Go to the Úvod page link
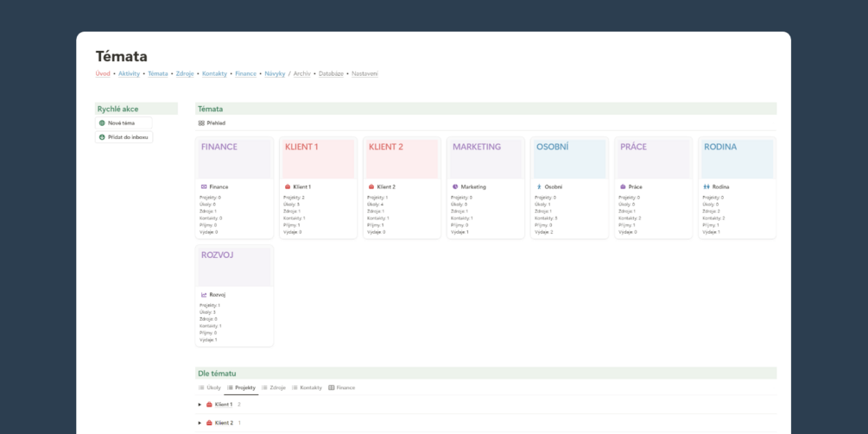 pyautogui.click(x=103, y=73)
